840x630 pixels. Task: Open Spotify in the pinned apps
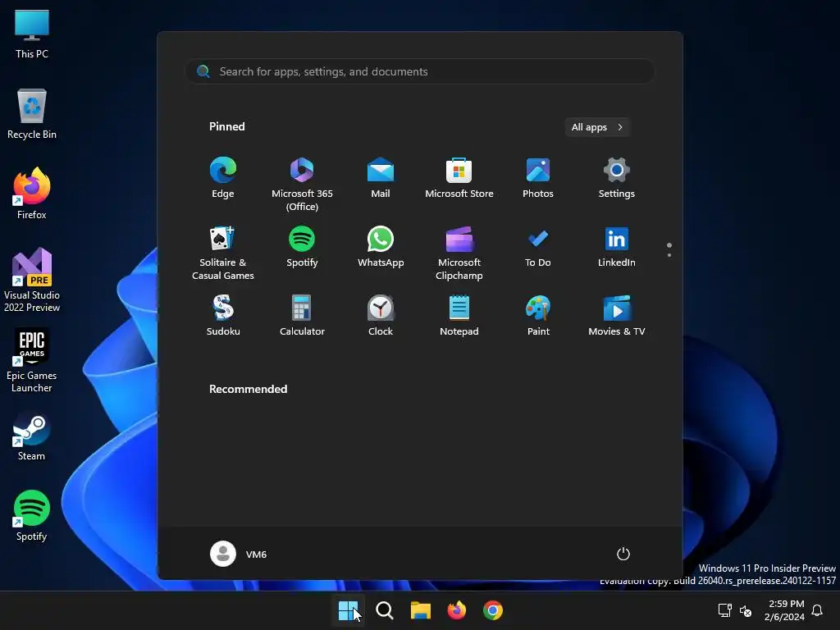[302, 247]
